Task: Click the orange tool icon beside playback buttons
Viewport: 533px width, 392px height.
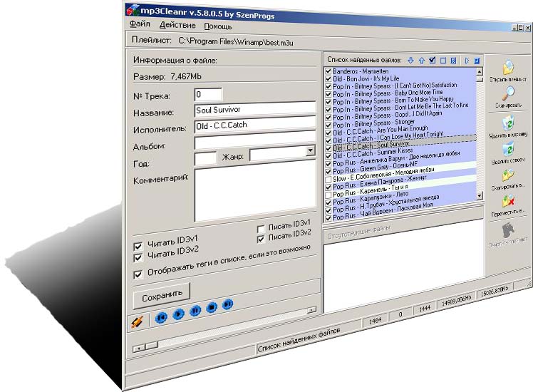Action: [138, 322]
